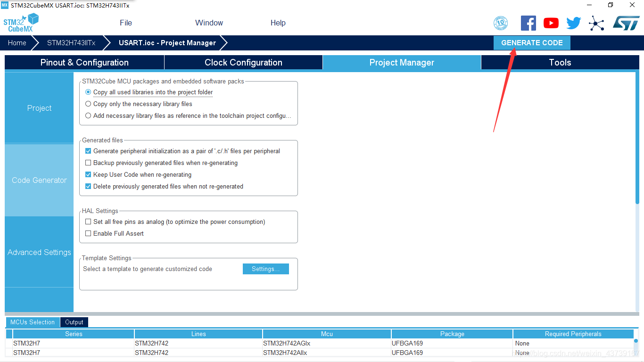Open template Settings... button
The width and height of the screenshot is (644, 362).
coord(266,269)
